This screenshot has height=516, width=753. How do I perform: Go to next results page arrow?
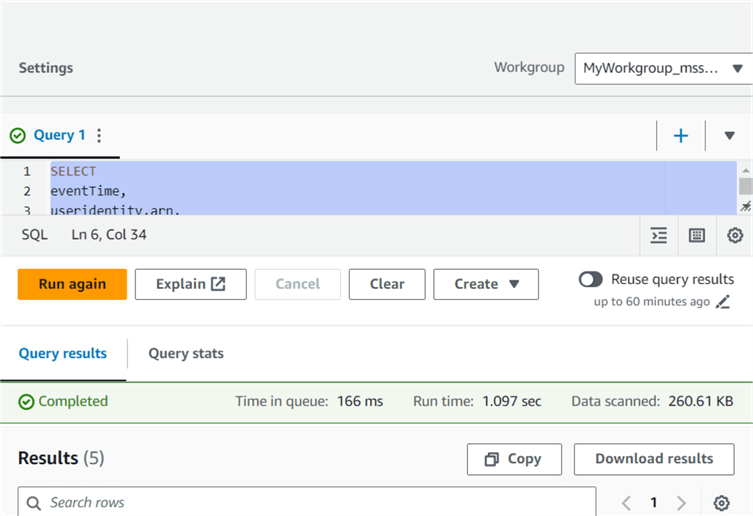[681, 503]
